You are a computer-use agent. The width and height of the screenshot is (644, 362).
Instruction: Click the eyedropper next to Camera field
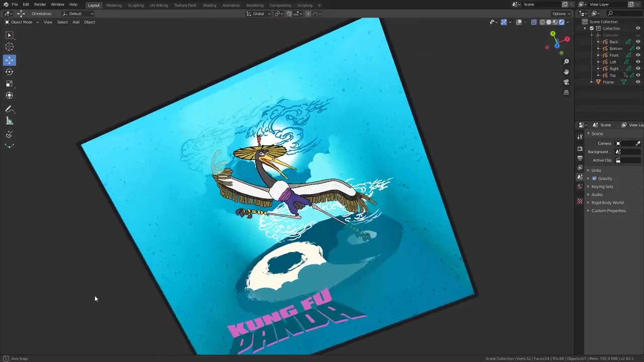click(638, 143)
